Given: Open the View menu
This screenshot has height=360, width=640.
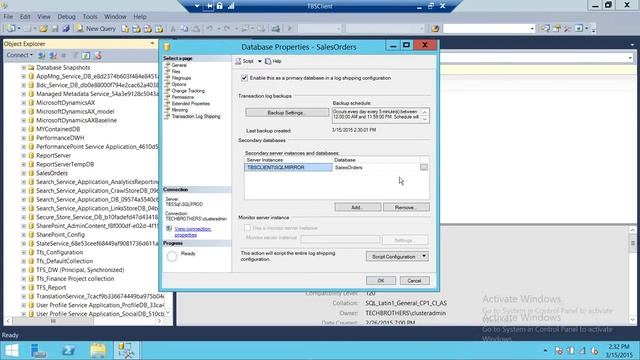Looking at the screenshot, I should [44, 17].
